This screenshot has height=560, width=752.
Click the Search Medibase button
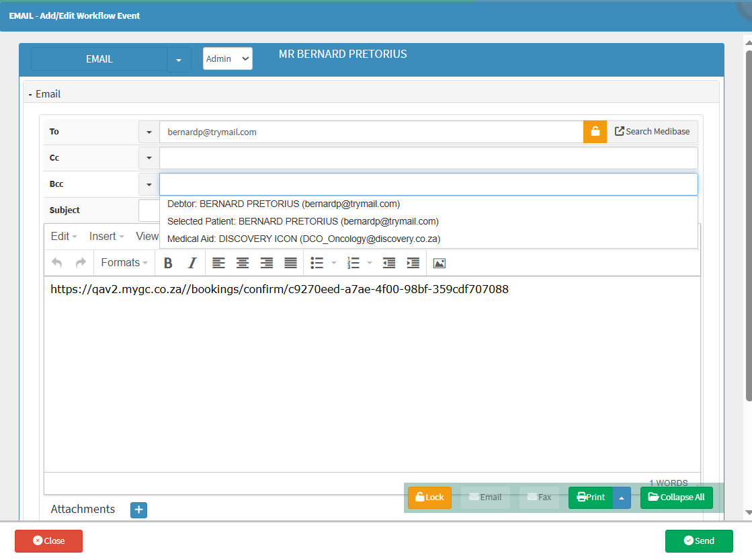652,132
